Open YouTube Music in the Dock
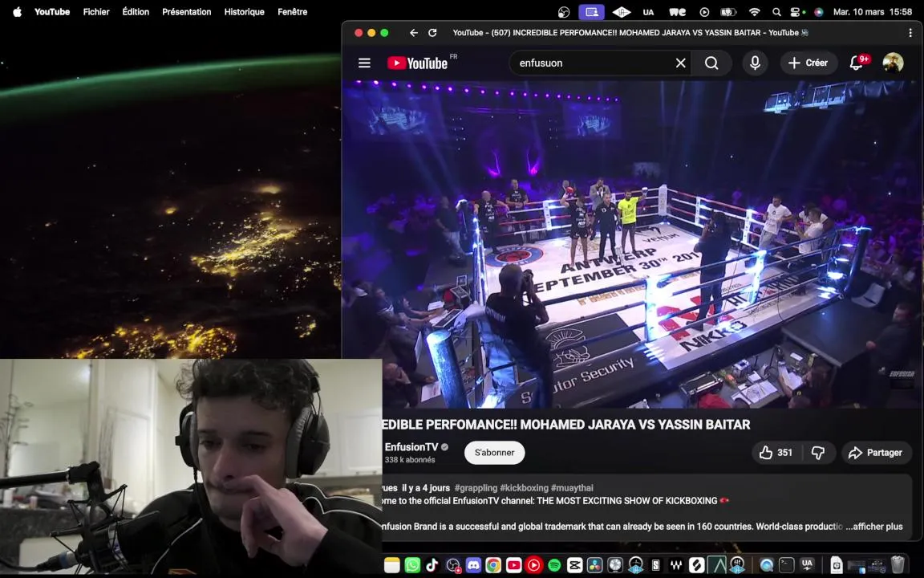This screenshot has height=578, width=924. point(534,565)
